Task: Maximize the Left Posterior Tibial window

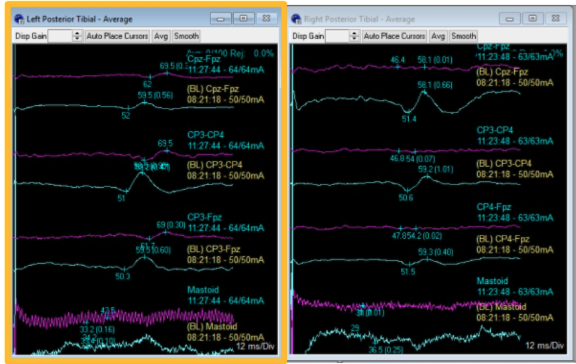Action: point(243,18)
